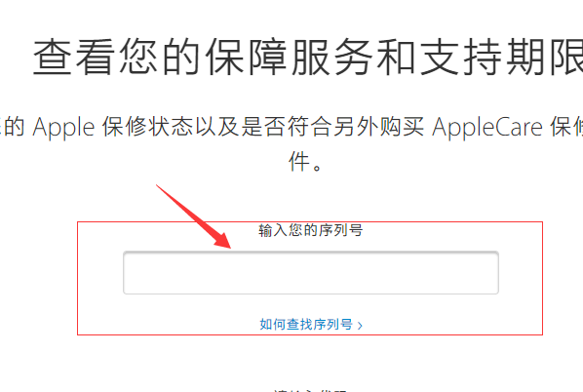Viewport: 583px width, 392px height.
Task: Open the 如何查找序列号 link
Action: pyautogui.click(x=311, y=325)
